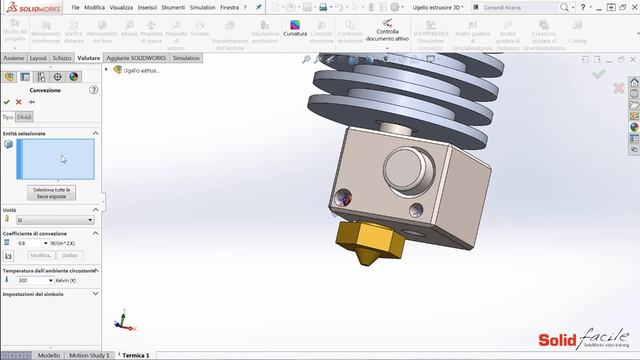Viewport: 640px width, 360px height.
Task: Open the options gear icon
Action: pos(395,7)
